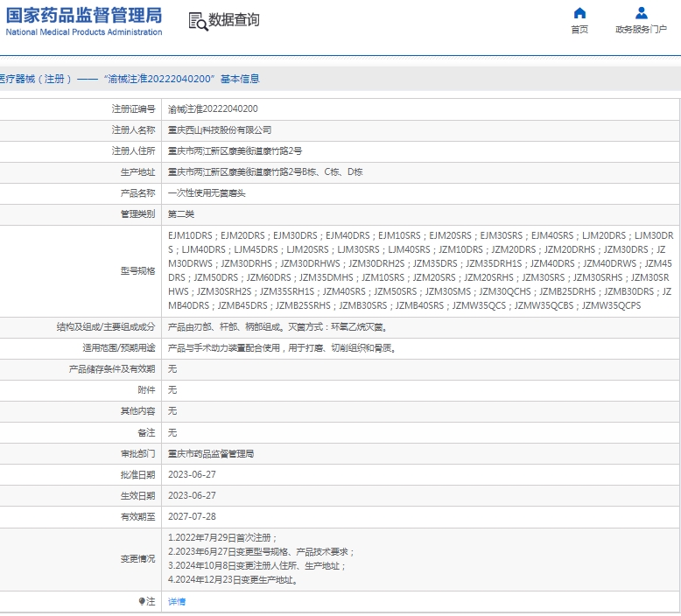Click expiry date 2027-07-28

[192, 516]
